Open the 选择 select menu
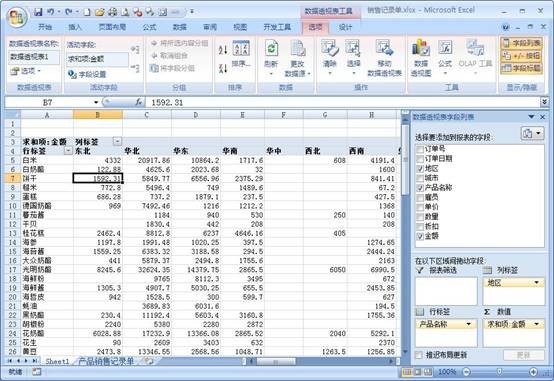Viewport: 554px width, 381px height. 353,57
